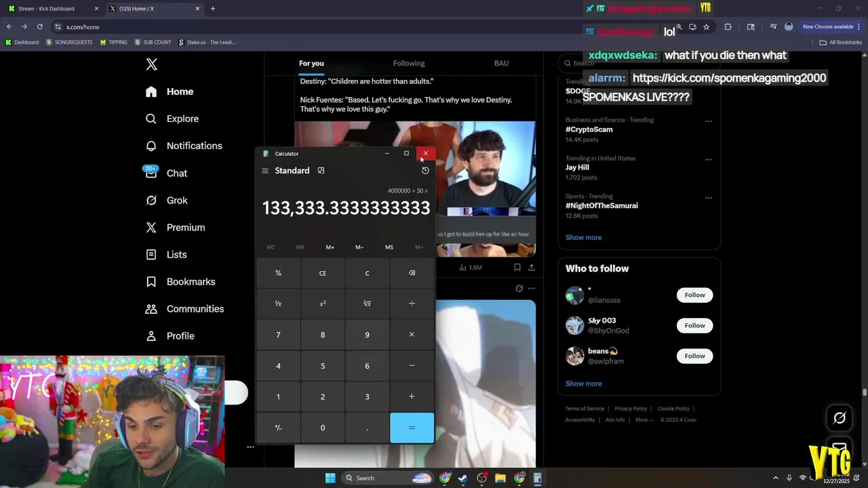This screenshot has height=488, width=868.
Task: Toggle Calculator keep-on-top mode
Action: coord(321,171)
